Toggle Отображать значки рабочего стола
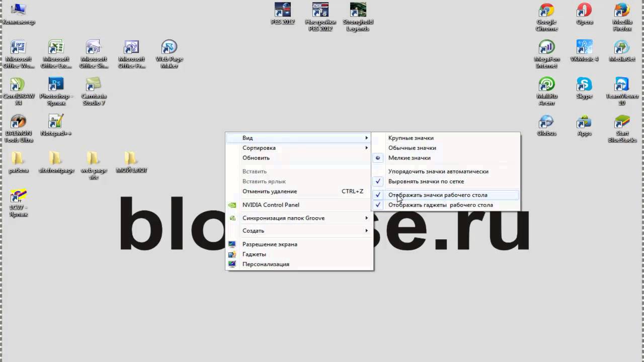The image size is (644, 362). (x=446, y=195)
